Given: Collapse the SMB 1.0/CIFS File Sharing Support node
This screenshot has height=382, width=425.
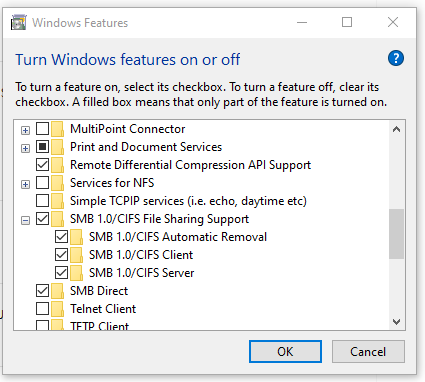Looking at the screenshot, I should [25, 220].
